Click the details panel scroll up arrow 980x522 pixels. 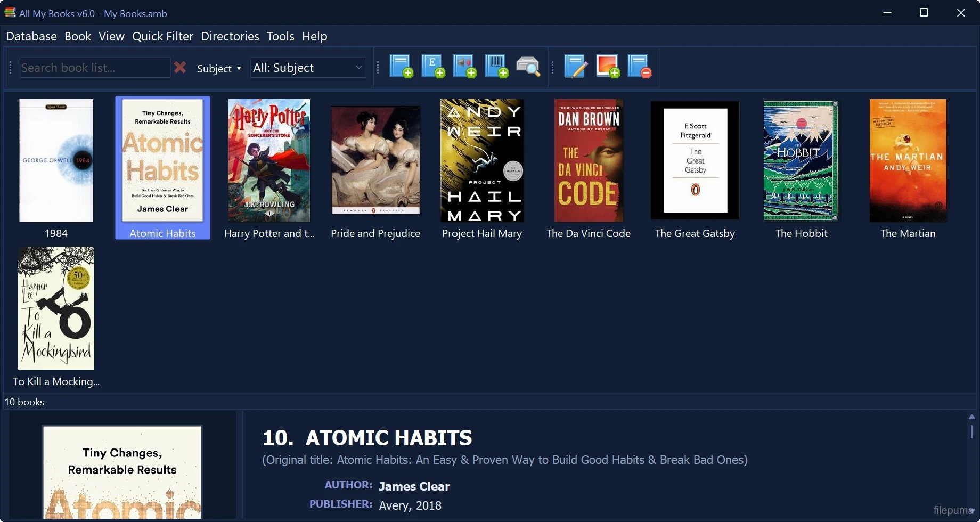point(971,417)
